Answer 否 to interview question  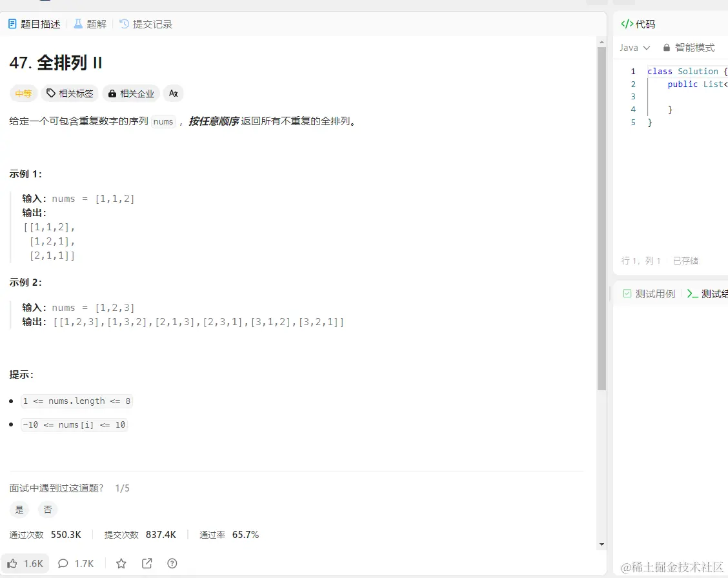tap(47, 510)
